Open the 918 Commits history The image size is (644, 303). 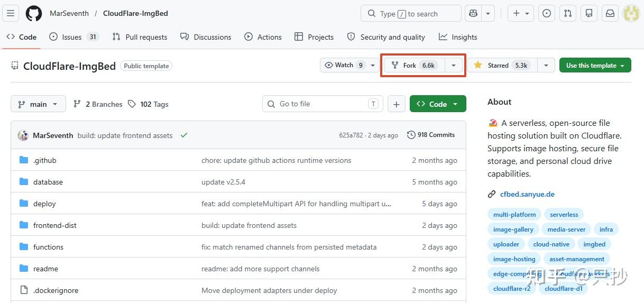(431, 135)
